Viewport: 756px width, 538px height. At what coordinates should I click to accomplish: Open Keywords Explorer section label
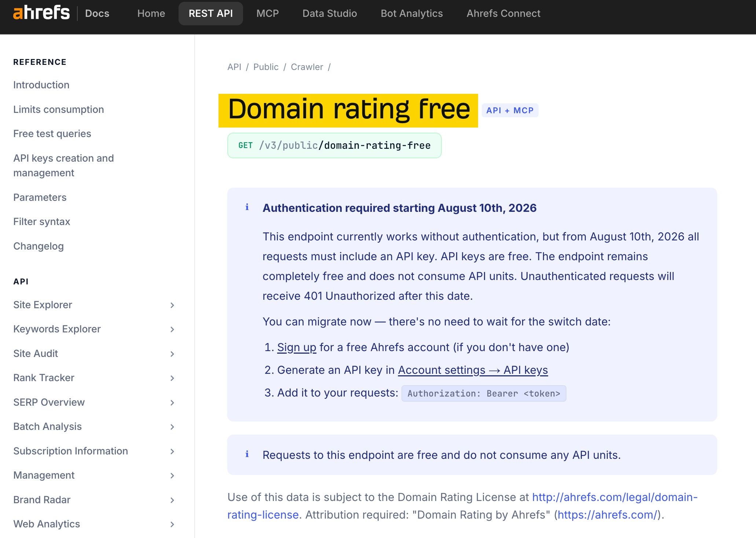pyautogui.click(x=57, y=329)
